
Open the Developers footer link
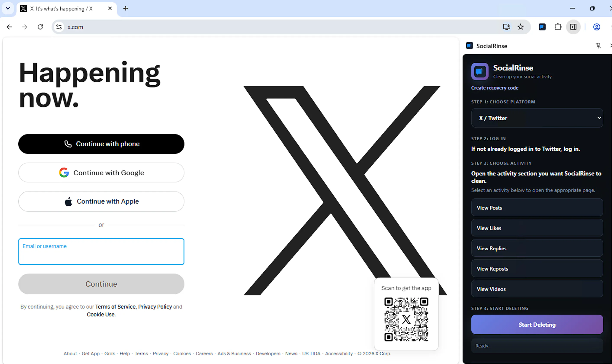(268, 353)
